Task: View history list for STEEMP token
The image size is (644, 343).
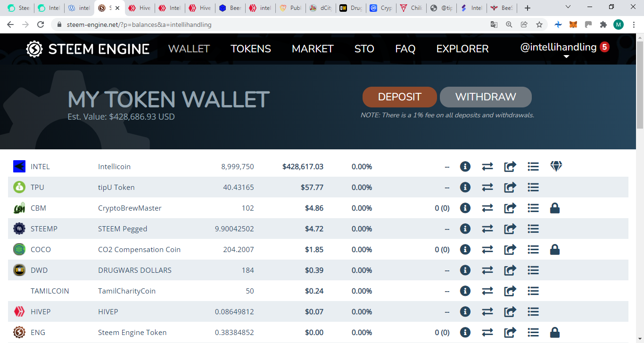Action: click(x=533, y=229)
